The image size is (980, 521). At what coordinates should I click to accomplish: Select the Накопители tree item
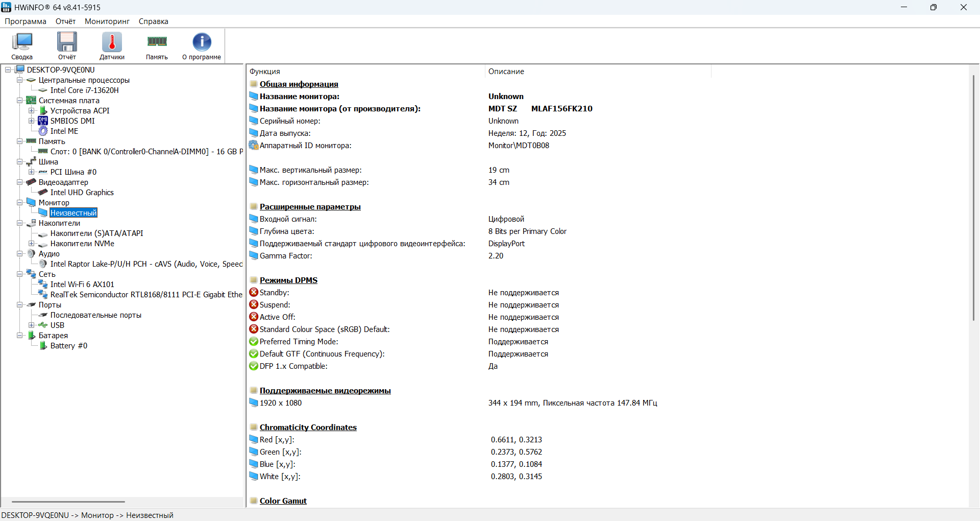click(x=59, y=223)
